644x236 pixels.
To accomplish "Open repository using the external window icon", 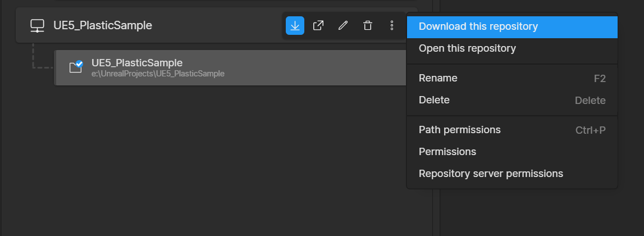I will click(x=318, y=25).
